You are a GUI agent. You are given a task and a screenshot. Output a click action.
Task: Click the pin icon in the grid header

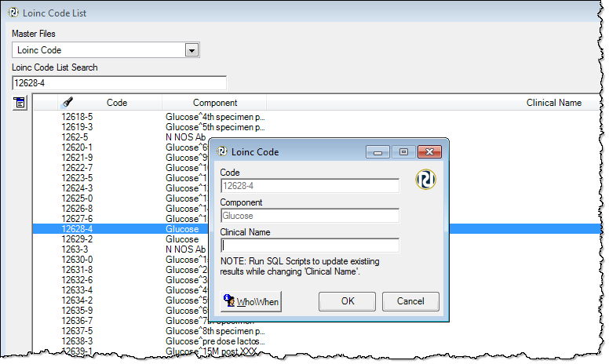tap(67, 103)
